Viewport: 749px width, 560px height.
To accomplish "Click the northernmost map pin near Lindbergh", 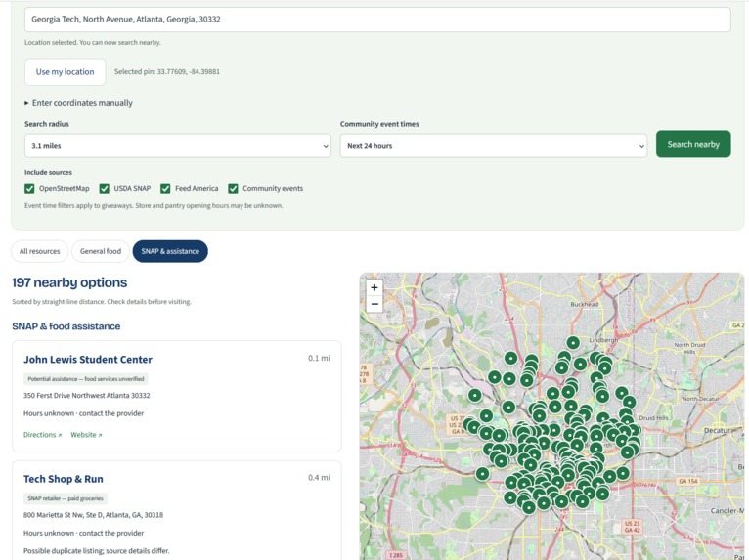I will (573, 342).
